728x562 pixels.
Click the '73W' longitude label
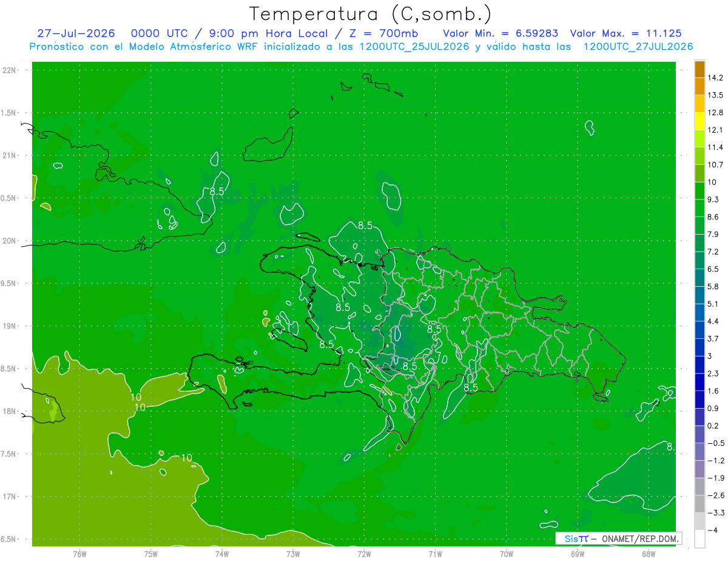[x=293, y=554]
